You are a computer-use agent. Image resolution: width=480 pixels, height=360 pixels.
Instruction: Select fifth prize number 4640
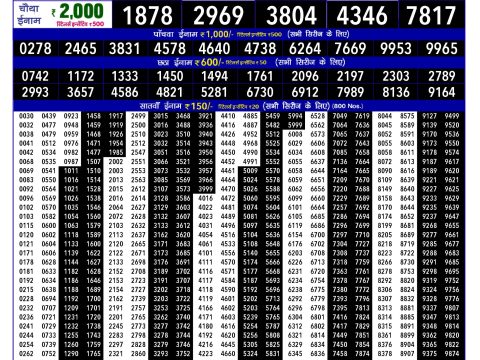(214, 49)
